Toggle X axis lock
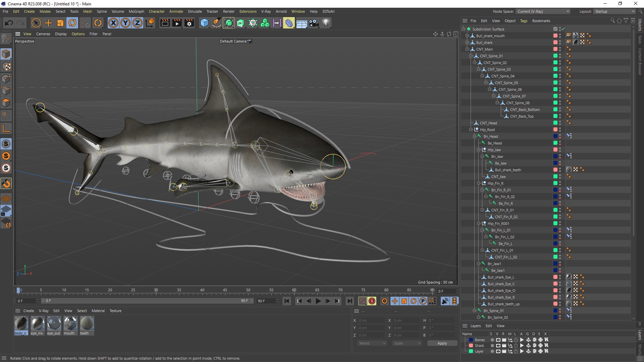The height and width of the screenshot is (362, 644). [x=113, y=23]
